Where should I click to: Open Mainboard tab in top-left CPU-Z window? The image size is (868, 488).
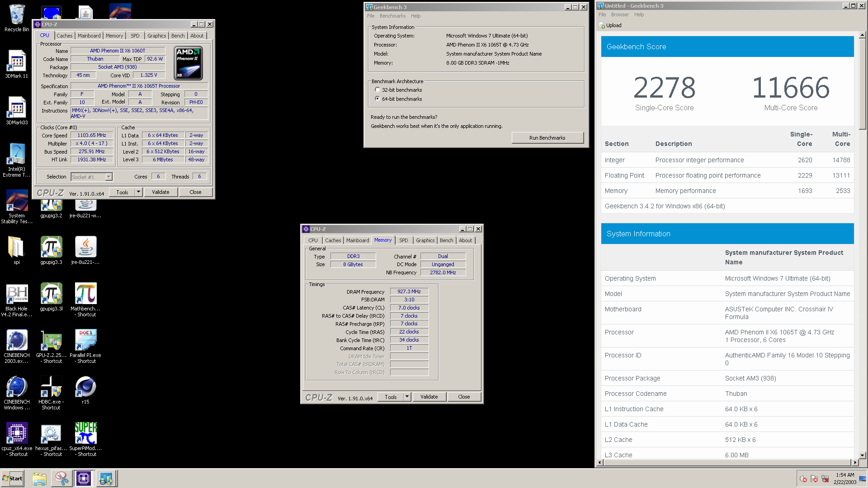tap(89, 36)
